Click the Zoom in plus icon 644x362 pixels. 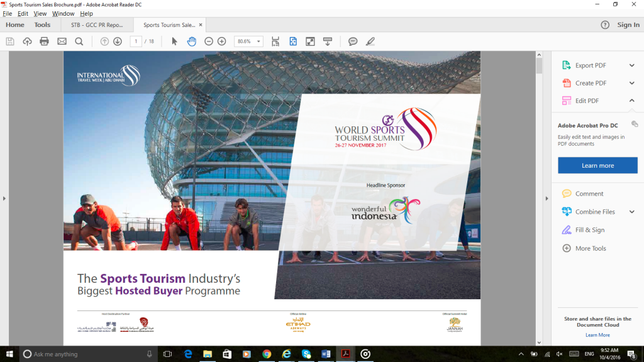point(221,41)
